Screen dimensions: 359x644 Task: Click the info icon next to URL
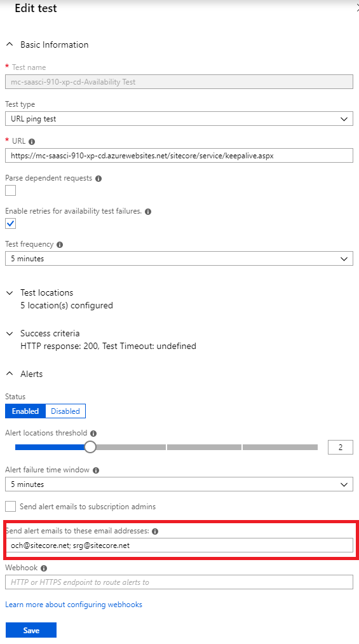pyautogui.click(x=32, y=142)
